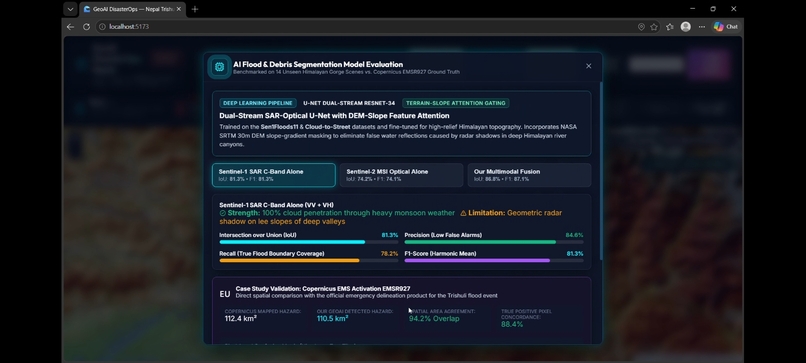Screen dimensions: 806x363
Task: Click the 110.5 km² GeoAI detected value
Action: [x=332, y=319]
